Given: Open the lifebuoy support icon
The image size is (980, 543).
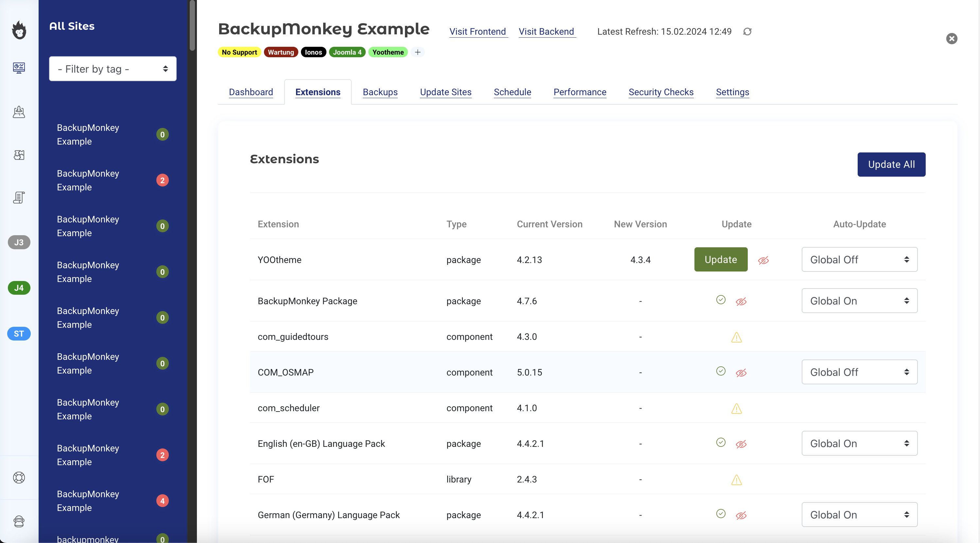Looking at the screenshot, I should click(x=19, y=478).
